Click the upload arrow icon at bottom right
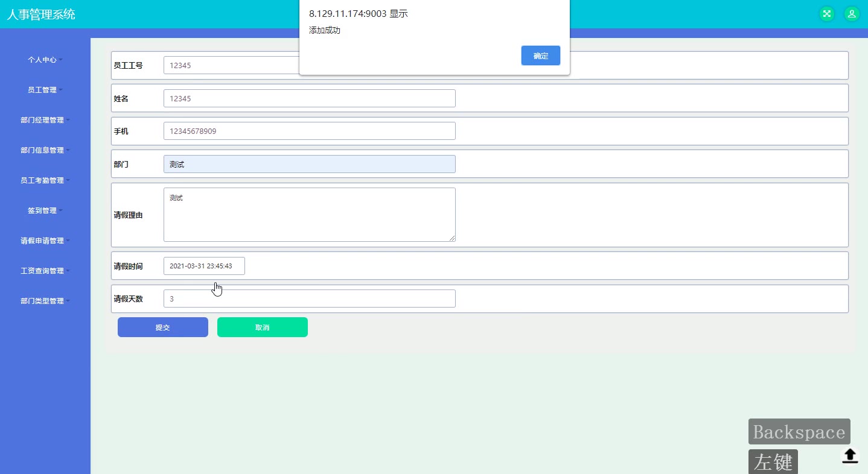The image size is (868, 474). (850, 456)
